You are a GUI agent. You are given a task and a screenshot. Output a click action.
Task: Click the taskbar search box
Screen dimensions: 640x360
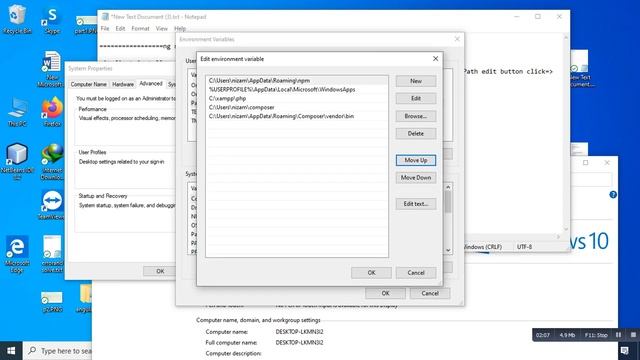pyautogui.click(x=58, y=351)
